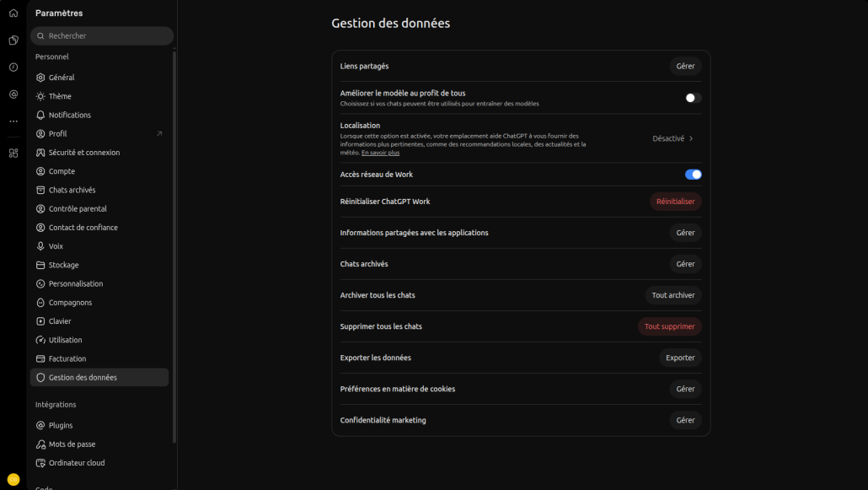The height and width of the screenshot is (490, 868).
Task: Open the external link arrow beside Profil
Action: click(x=159, y=133)
